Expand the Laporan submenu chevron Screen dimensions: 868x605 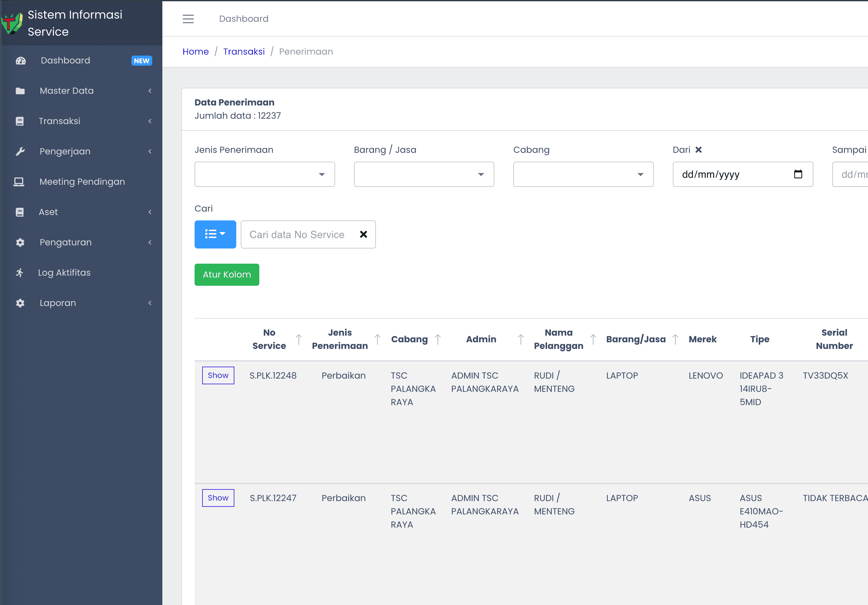pos(150,303)
